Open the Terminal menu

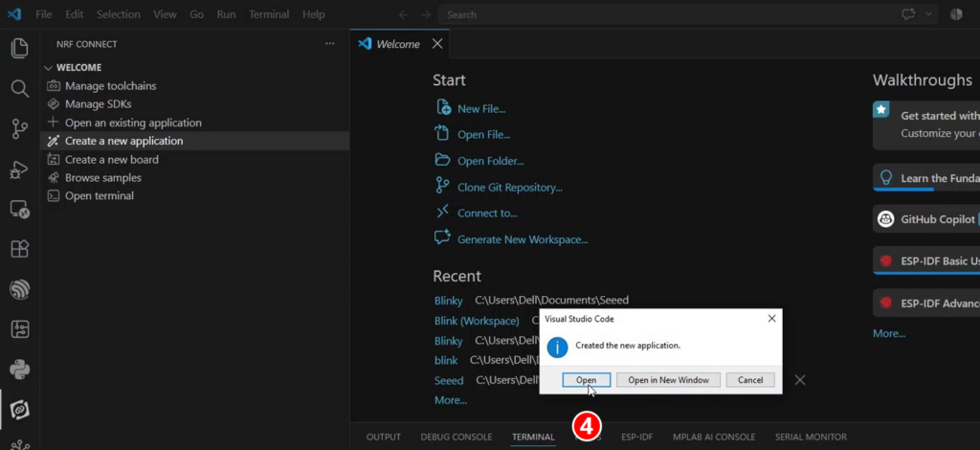pos(269,14)
